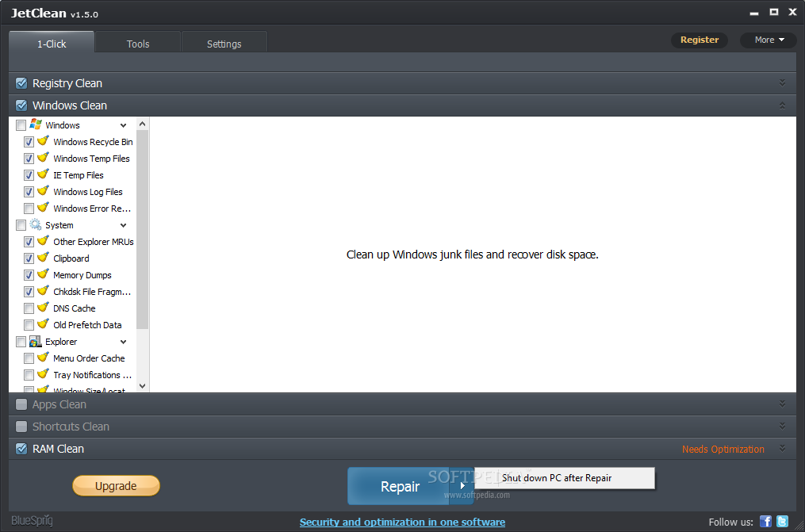Viewport: 805px width, 532px height.
Task: Switch to the 1-Click tab
Action: (x=52, y=42)
